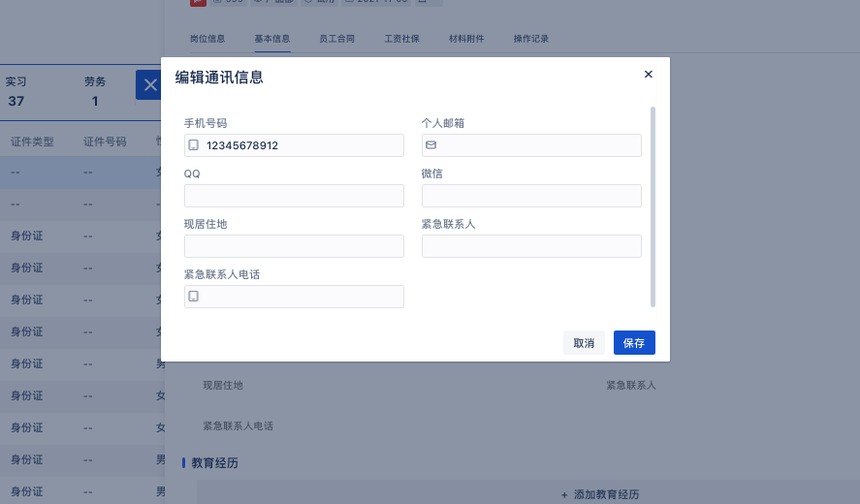Viewport: 860px width, 504px height.
Task: Close the 编辑通讯信息 dialog with X
Action: pos(649,74)
